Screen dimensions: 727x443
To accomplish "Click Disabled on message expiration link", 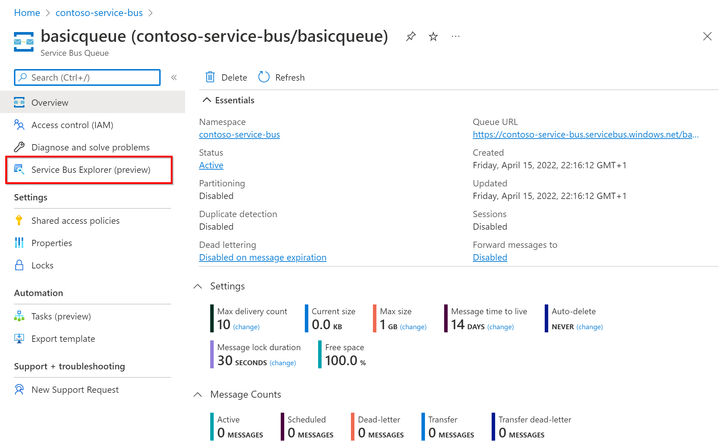I will pos(262,257).
